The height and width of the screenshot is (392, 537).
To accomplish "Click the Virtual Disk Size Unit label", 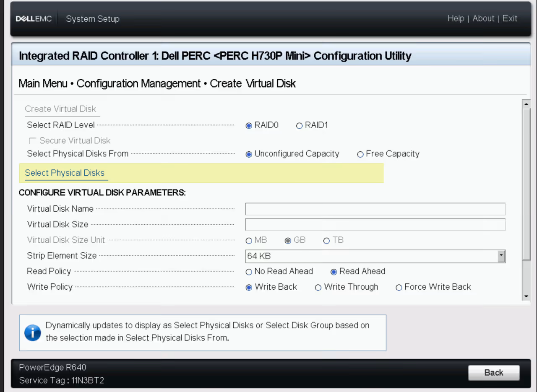I will coord(66,240).
